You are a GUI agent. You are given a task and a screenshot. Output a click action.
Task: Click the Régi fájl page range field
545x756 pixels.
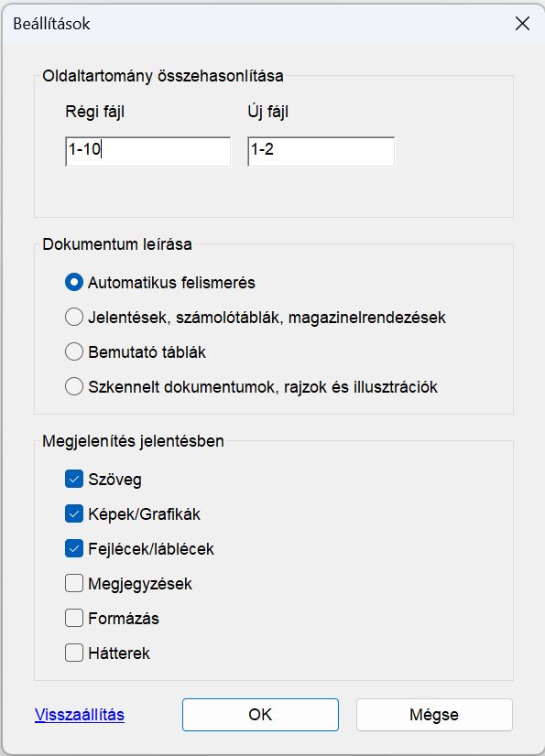tap(147, 150)
